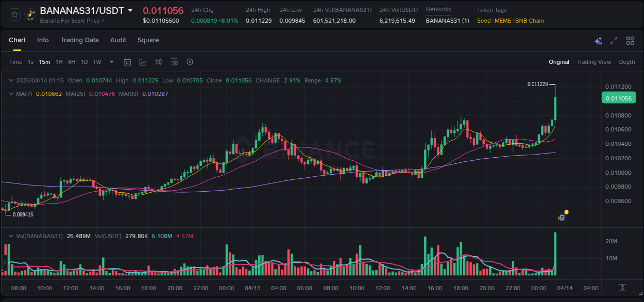644x302 pixels.
Task: Select the 1H timeframe
Action: (x=58, y=62)
